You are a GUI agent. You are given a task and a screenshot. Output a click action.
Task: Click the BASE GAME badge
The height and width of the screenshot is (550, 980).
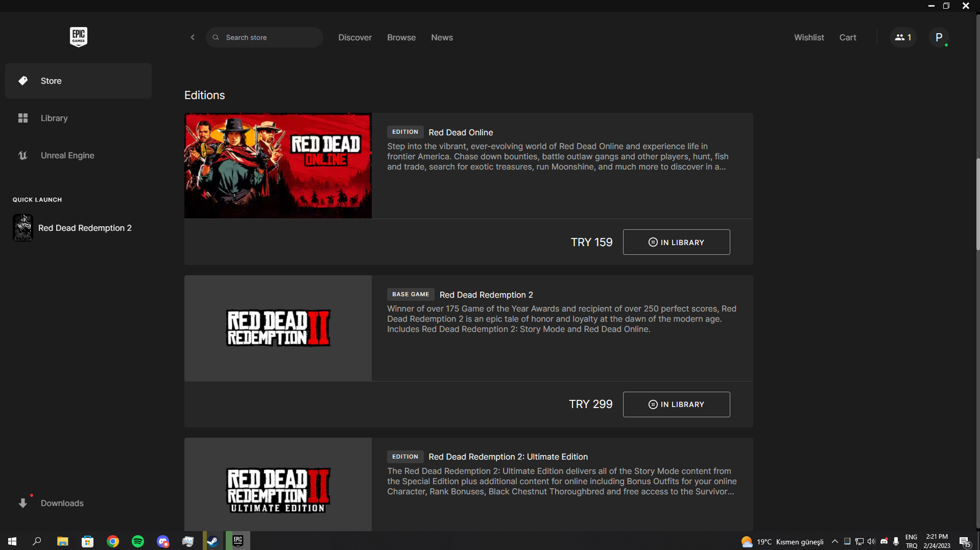pyautogui.click(x=411, y=294)
